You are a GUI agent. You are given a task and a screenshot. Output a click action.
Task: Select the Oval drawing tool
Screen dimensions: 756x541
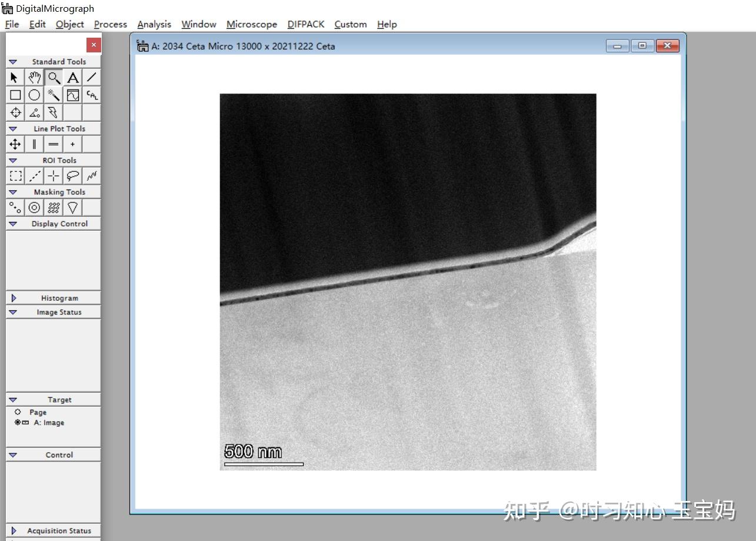point(34,95)
